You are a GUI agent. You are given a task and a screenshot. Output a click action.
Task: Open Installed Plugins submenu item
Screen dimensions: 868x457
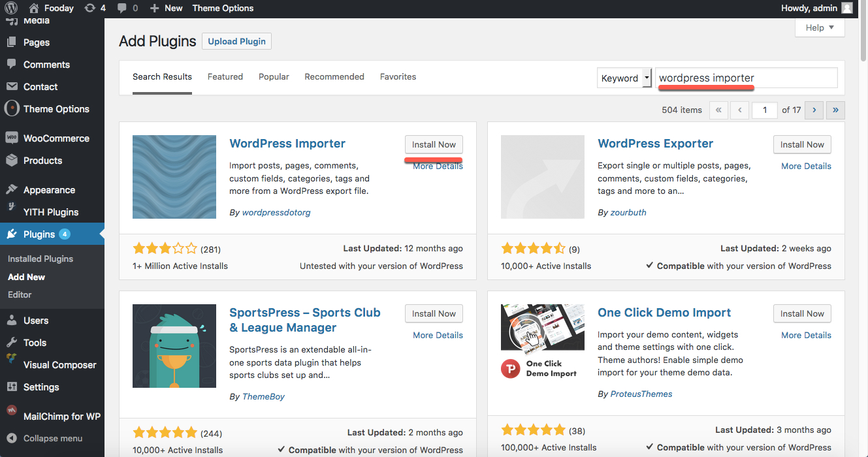point(40,259)
